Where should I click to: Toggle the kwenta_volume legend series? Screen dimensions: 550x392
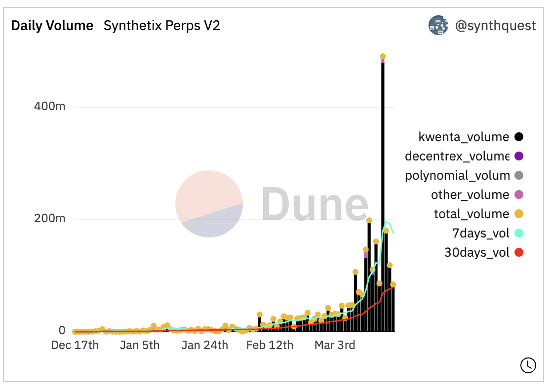[x=464, y=137]
